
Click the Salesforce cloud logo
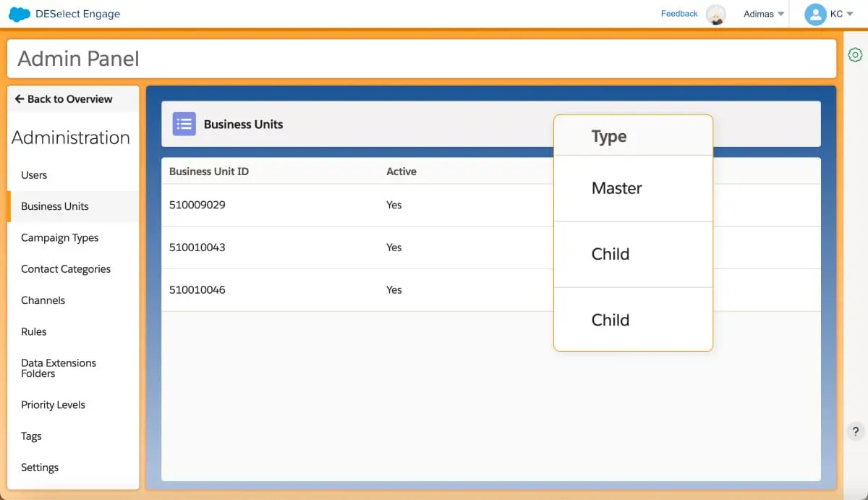click(x=19, y=14)
